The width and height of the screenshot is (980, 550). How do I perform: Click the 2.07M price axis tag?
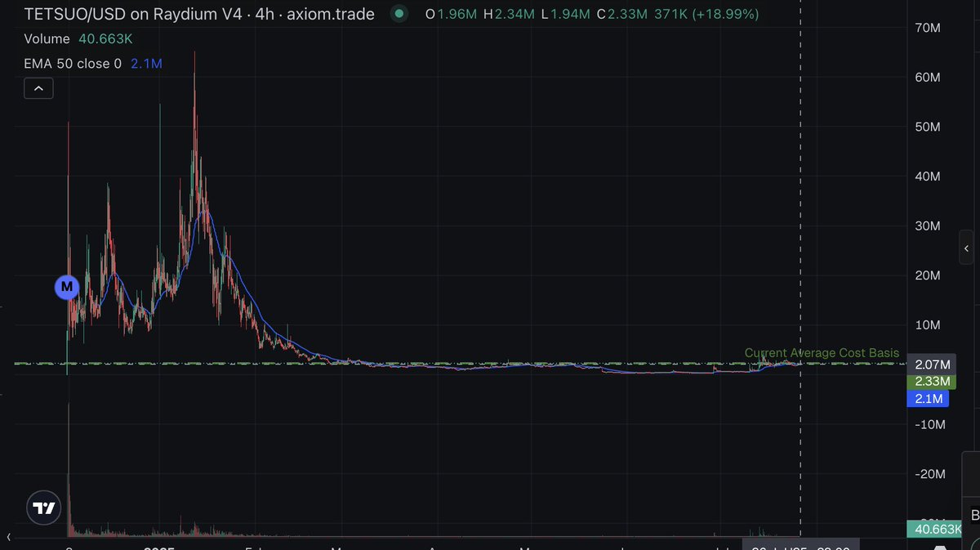pyautogui.click(x=932, y=364)
